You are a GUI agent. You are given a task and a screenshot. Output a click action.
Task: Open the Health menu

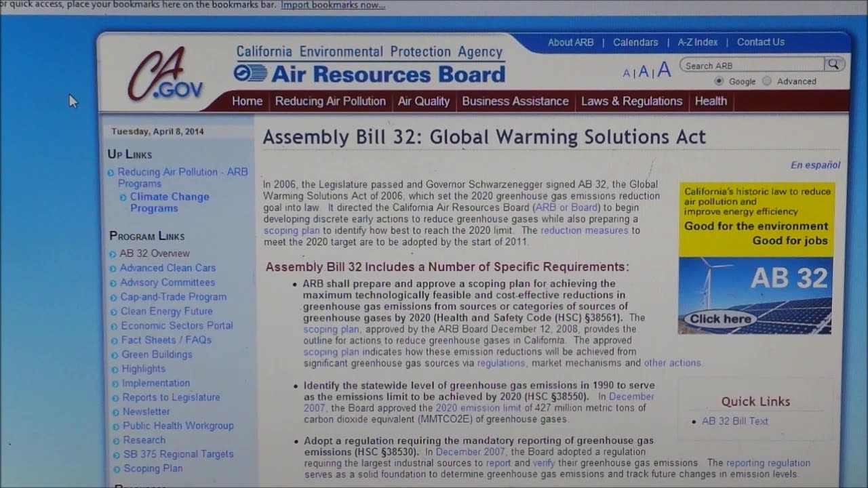[711, 101]
